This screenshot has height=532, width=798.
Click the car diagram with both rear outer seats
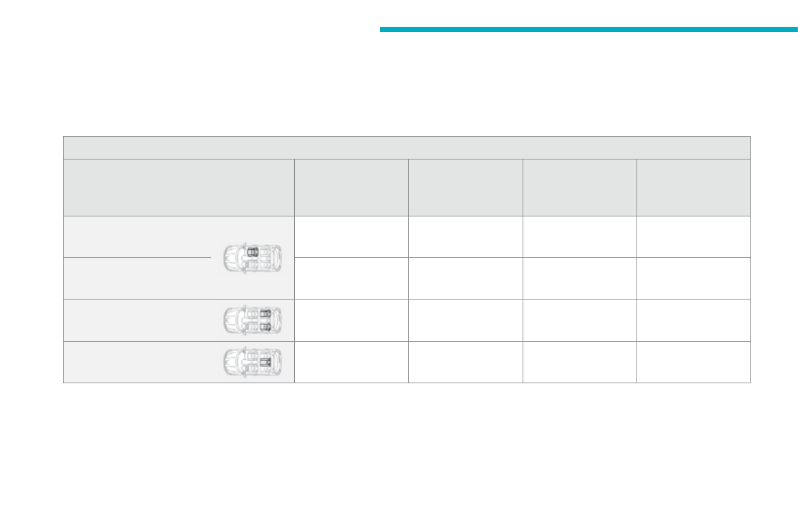click(252, 320)
